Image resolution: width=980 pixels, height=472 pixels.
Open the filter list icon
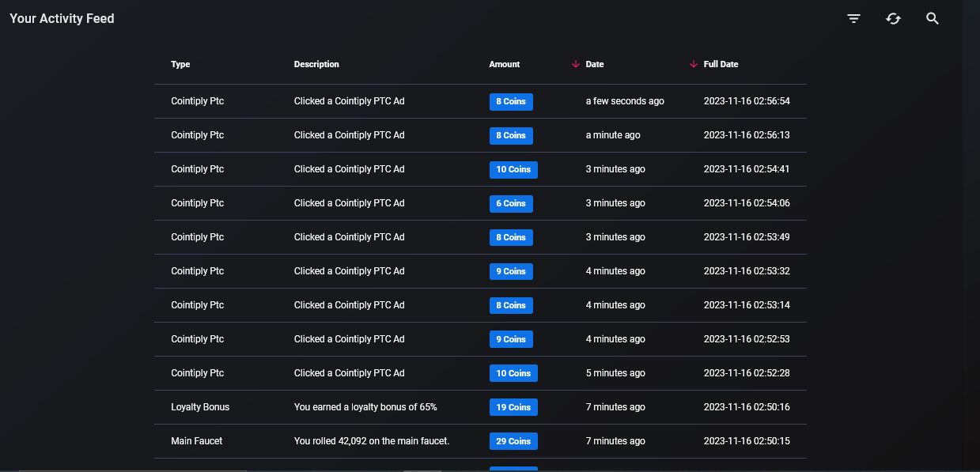[x=853, y=18]
